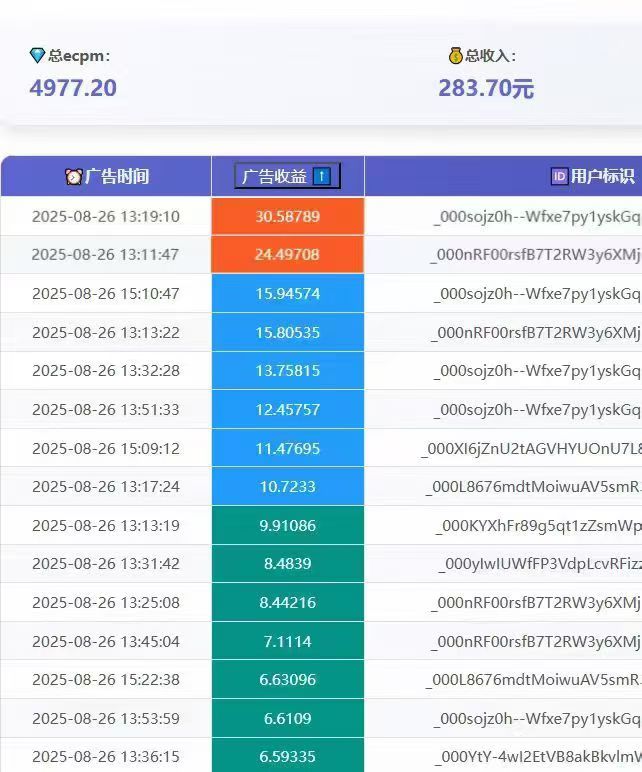642x772 pixels.
Task: Click the green revenue cell 6.6109
Action: click(x=288, y=718)
